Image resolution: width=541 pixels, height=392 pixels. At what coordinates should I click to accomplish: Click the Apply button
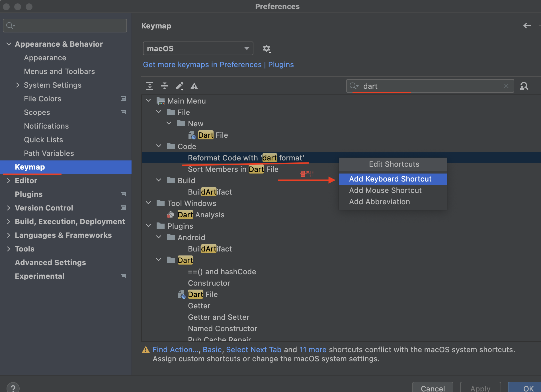(x=480, y=388)
